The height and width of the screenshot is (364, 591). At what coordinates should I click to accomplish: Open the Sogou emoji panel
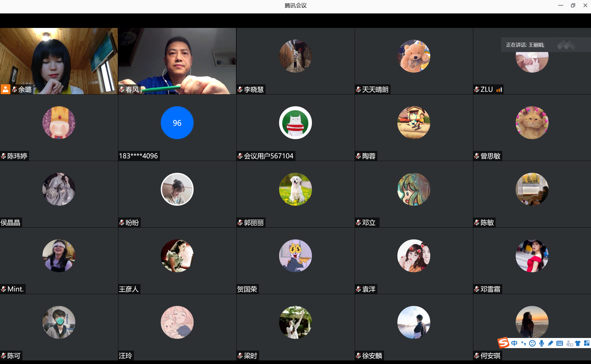point(532,343)
